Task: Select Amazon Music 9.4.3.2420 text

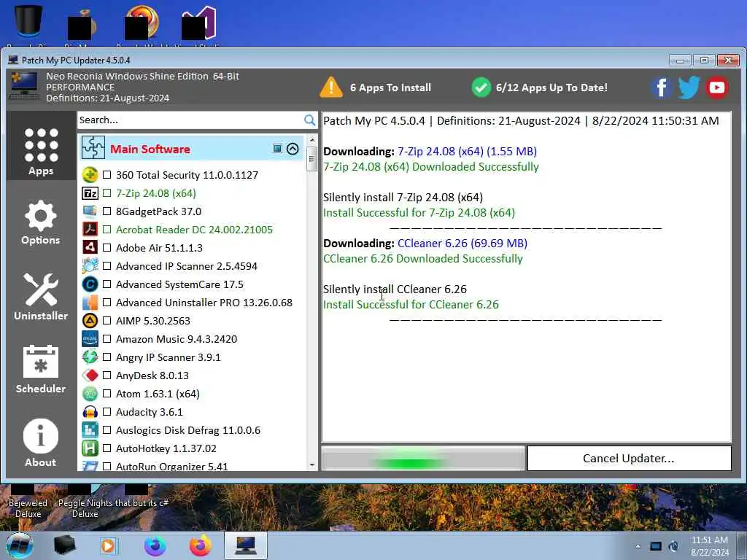Action: 177,339
